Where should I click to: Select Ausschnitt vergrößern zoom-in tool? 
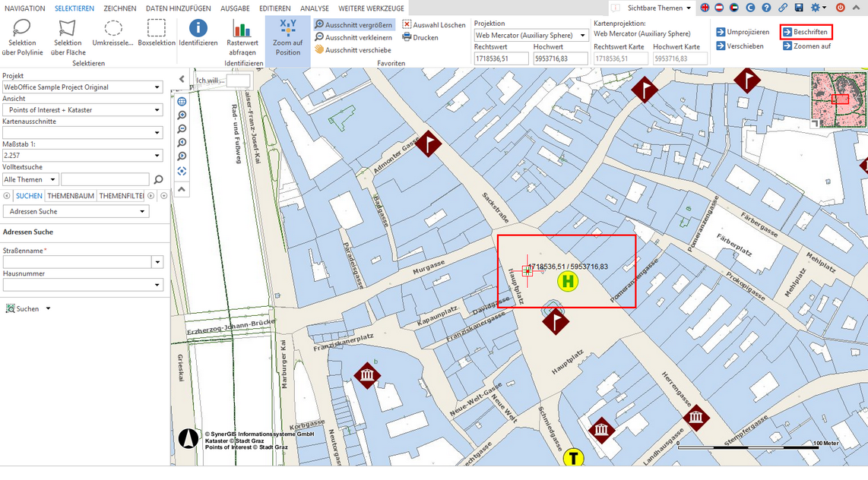(x=353, y=25)
